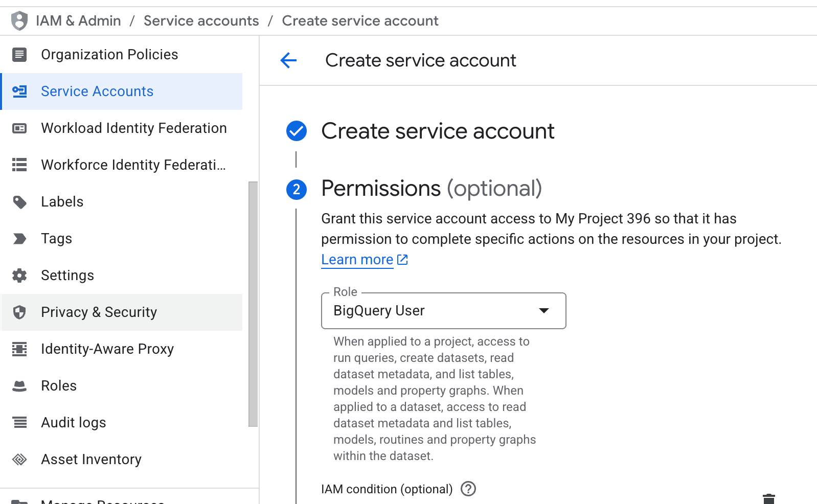Click the Workforce Identity Federation list icon
The image size is (817, 504).
(19, 165)
